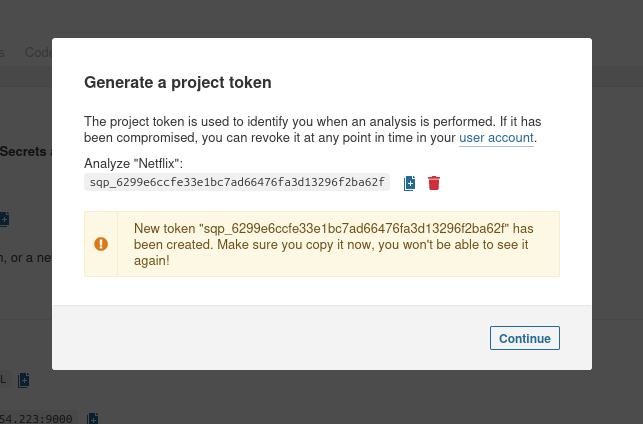Click the Continue button
This screenshot has width=643, height=424.
click(x=524, y=338)
